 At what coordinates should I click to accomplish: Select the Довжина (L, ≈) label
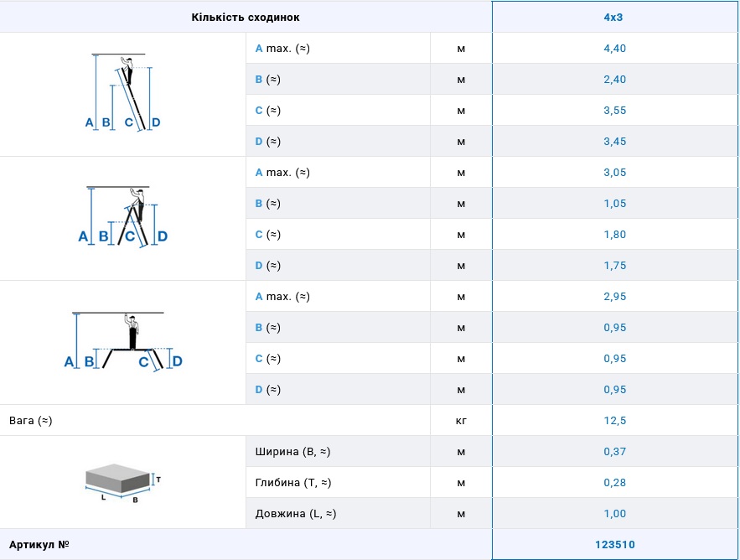pyautogui.click(x=296, y=514)
